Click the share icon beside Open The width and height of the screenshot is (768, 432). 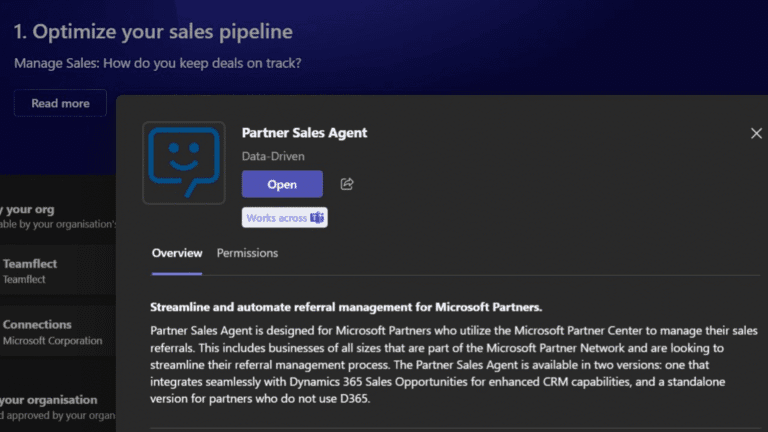point(347,184)
